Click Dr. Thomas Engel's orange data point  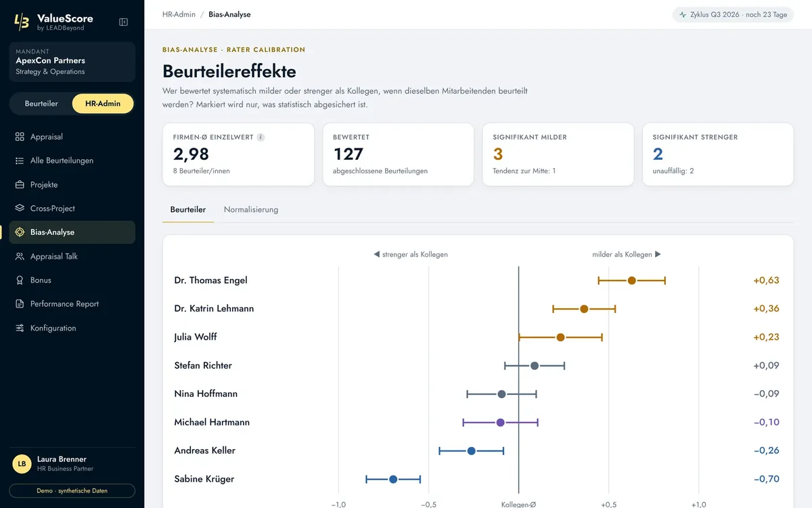[631, 280]
